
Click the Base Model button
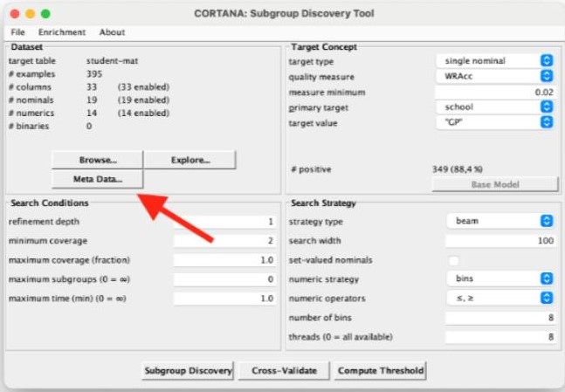coord(495,184)
